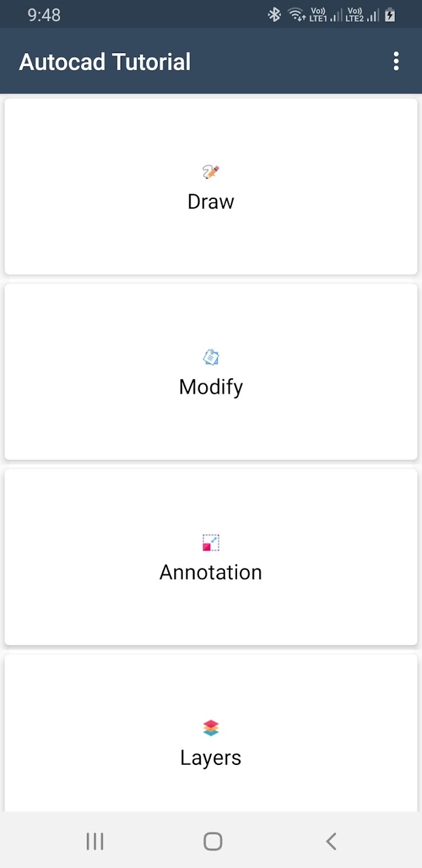Tap the Modify notepad icon
422x868 pixels.
coord(211,357)
